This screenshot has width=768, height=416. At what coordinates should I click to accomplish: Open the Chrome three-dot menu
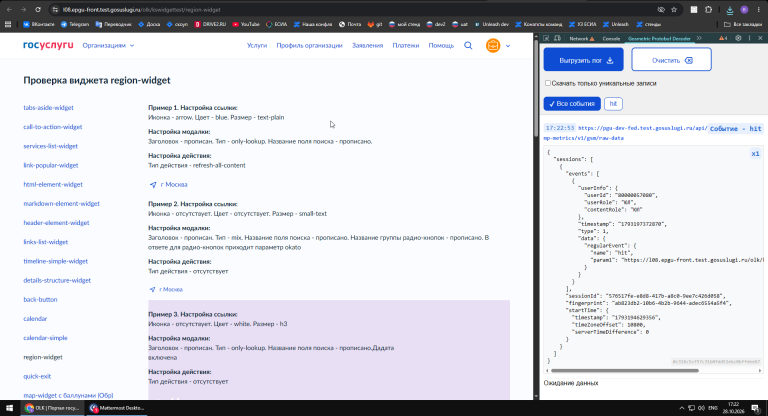coord(759,9)
